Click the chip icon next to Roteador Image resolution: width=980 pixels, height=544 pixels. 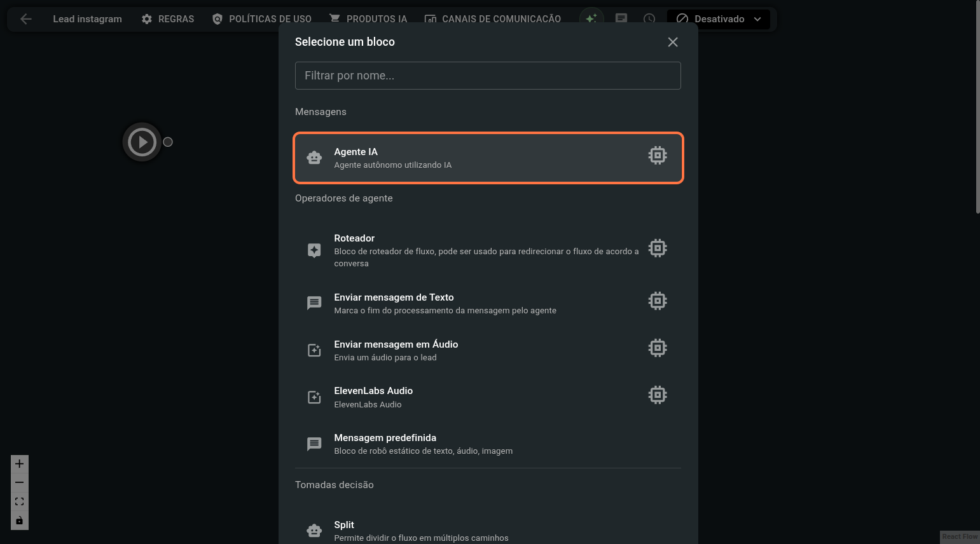(658, 248)
